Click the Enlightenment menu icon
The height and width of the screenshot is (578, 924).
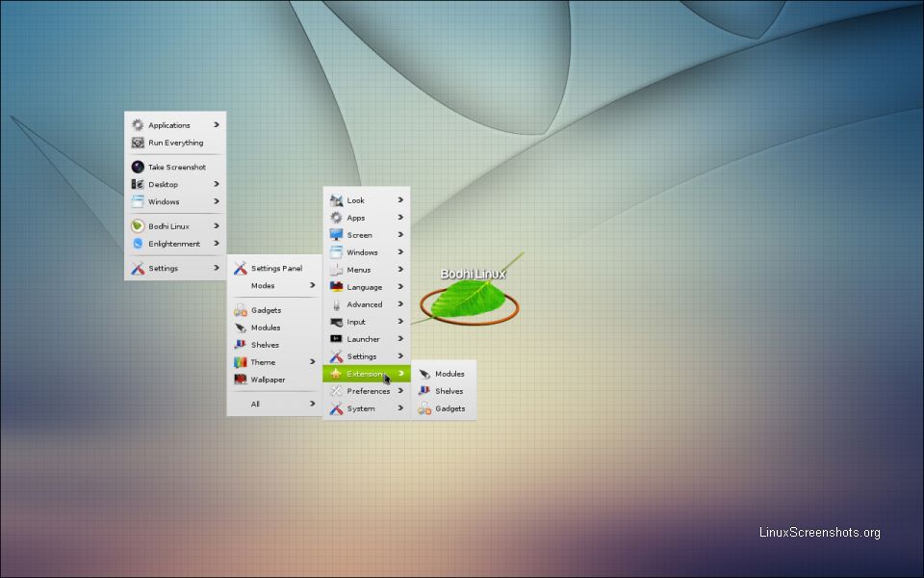pyautogui.click(x=138, y=244)
